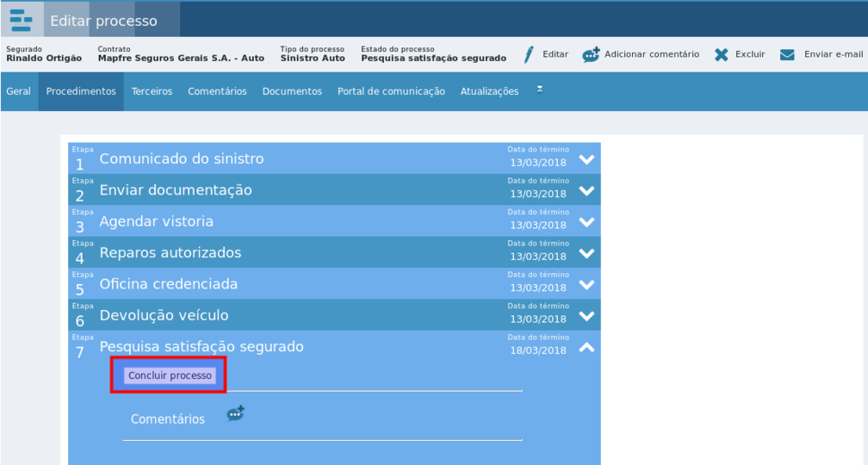868x465 pixels.
Task: Click the insured name Rinaldo Ortigão
Action: (44, 59)
